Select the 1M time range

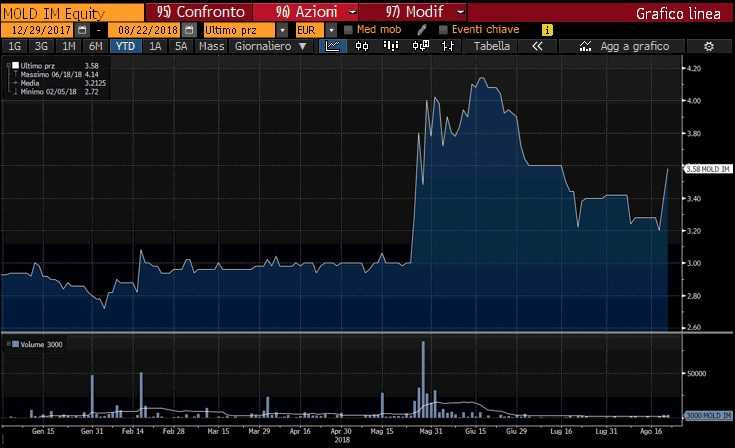68,46
